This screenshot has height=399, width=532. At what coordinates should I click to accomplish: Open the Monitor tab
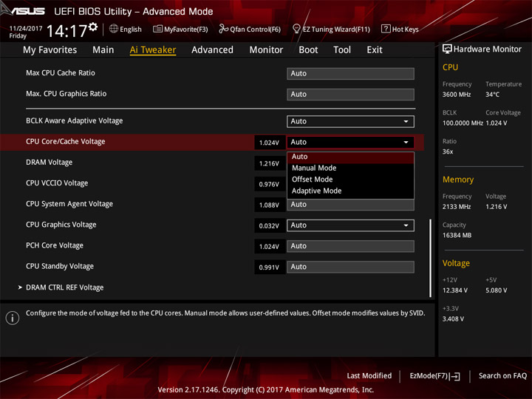point(266,50)
